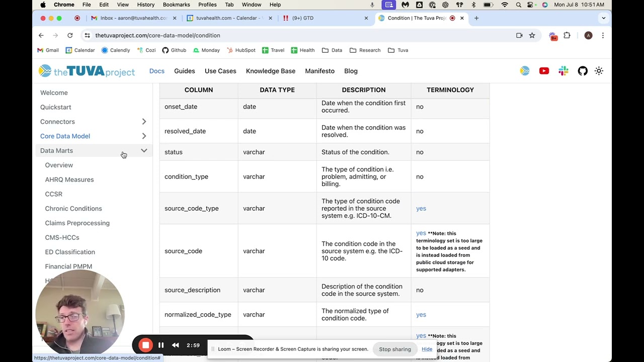Follow the source_code_type 'yes' terminology link

coord(421,208)
